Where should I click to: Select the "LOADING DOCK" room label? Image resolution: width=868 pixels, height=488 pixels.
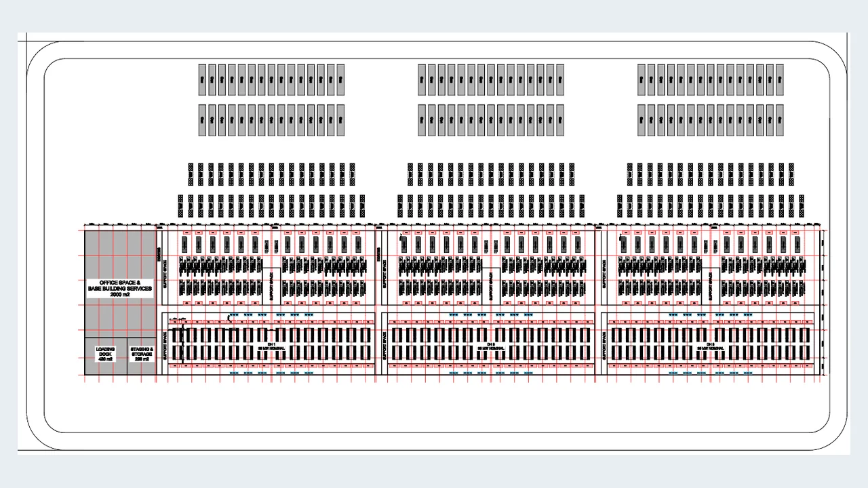tap(105, 354)
